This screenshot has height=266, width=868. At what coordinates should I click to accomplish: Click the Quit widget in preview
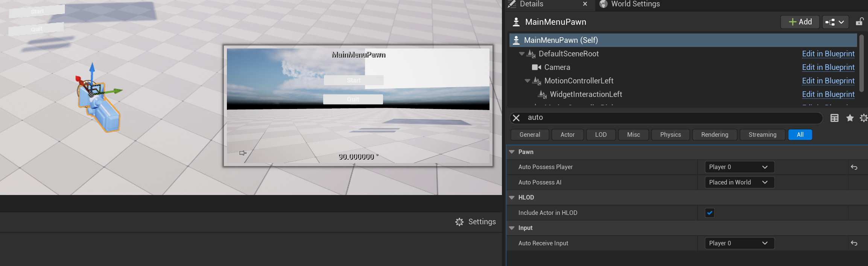tap(353, 100)
